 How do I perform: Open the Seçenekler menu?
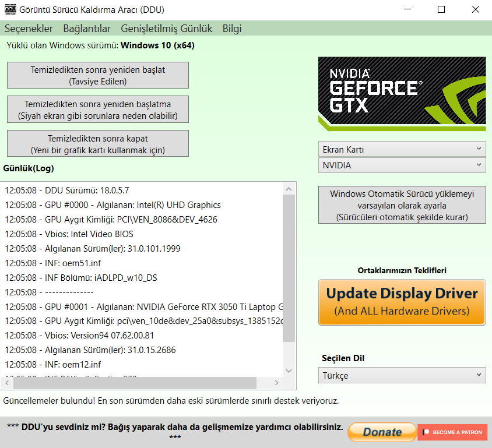(29, 29)
